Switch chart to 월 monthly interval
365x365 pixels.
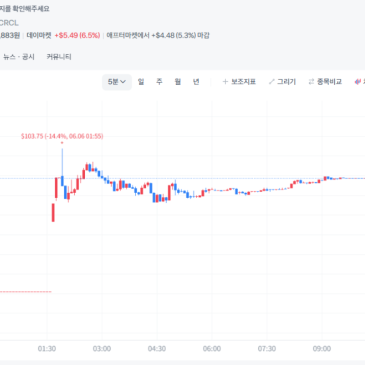coord(178,82)
